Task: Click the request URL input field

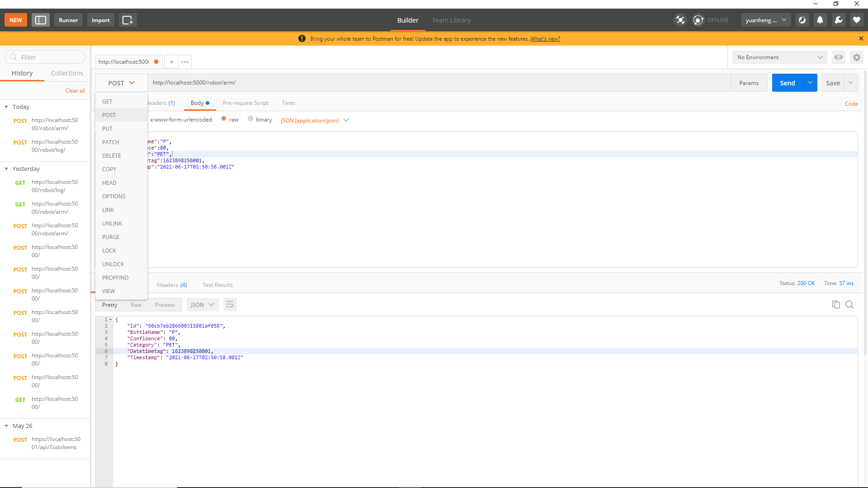Action: coord(439,83)
